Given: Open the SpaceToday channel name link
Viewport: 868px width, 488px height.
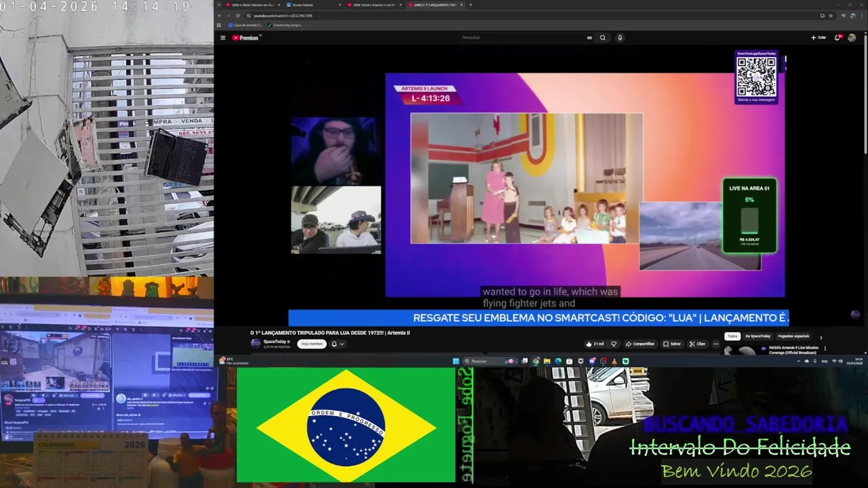Looking at the screenshot, I should [275, 342].
